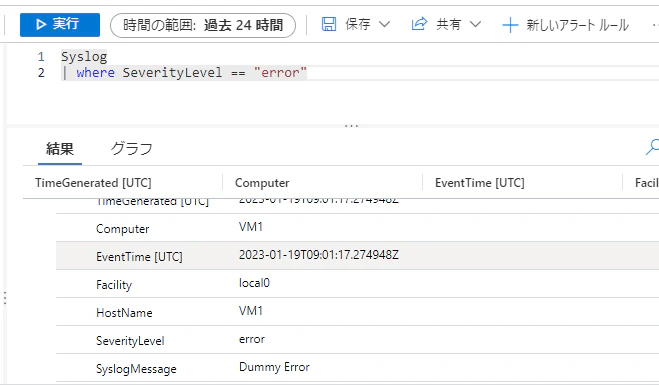Click the play triangle icon in 実行

point(41,25)
